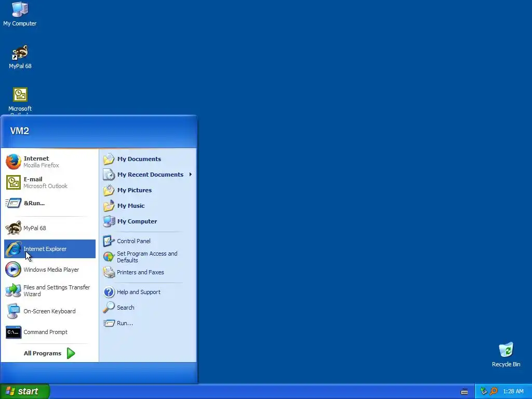Click the Microsoft Outlook E-mail icon in Start menu
The height and width of the screenshot is (399, 532).
coord(14,182)
